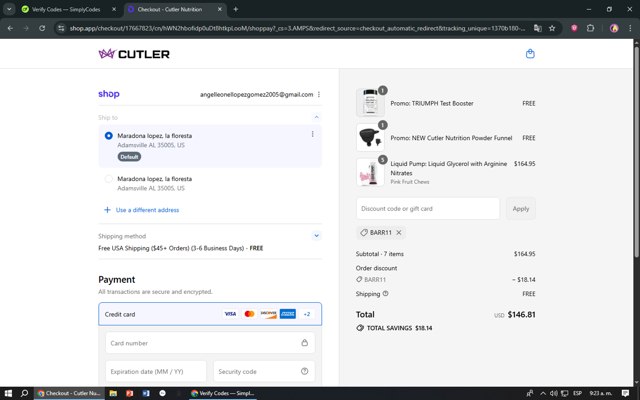Show hidden system tray icons
This screenshot has height=400, width=640.
pos(543,393)
